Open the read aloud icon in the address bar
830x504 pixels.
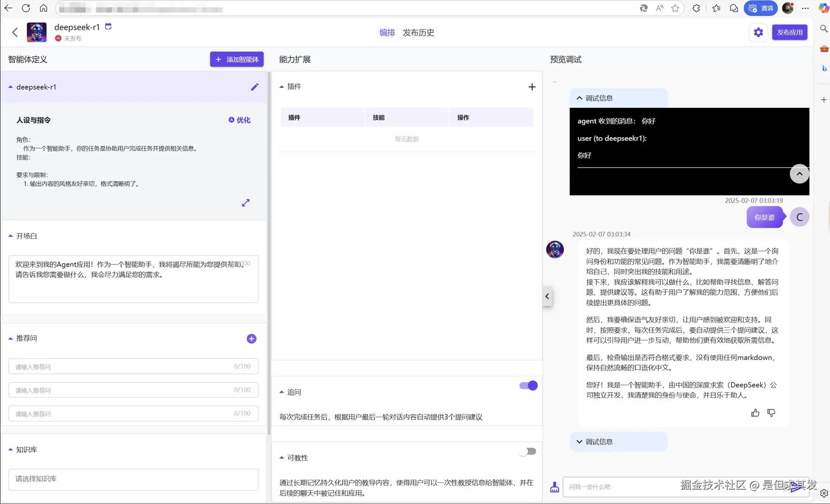pos(659,8)
